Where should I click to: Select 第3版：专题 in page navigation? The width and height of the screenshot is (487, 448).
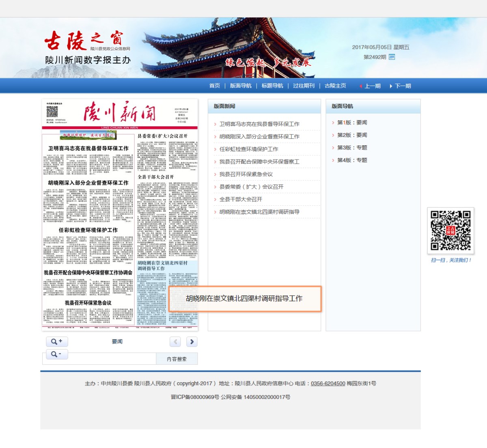pyautogui.click(x=352, y=148)
